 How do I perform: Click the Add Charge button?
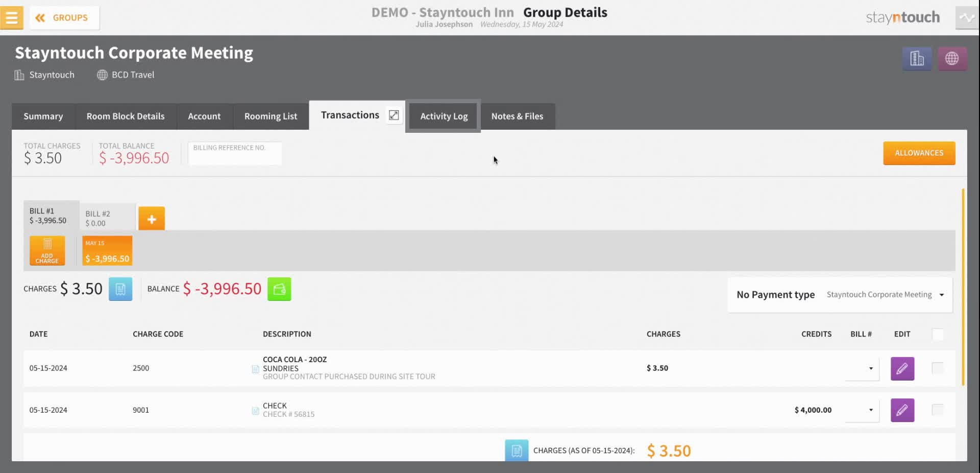click(47, 250)
